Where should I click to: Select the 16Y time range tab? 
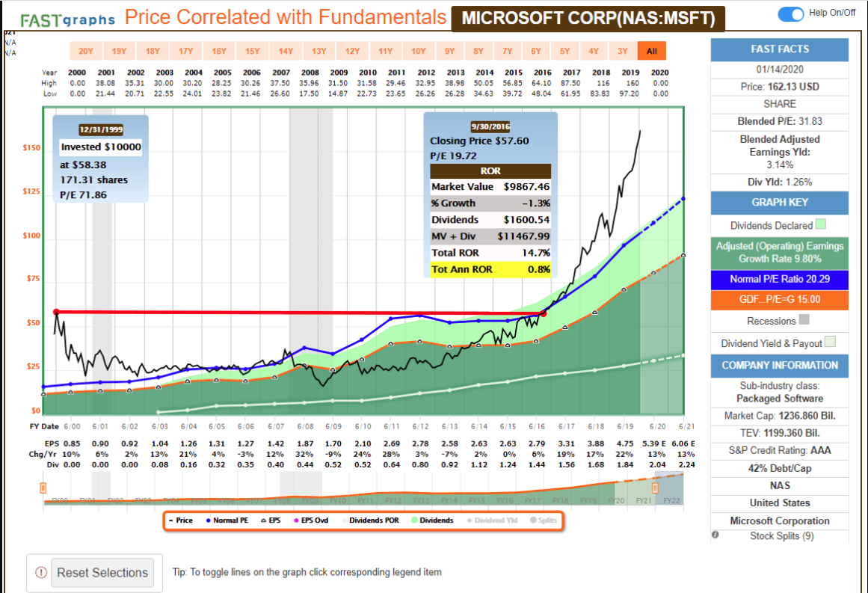218,51
